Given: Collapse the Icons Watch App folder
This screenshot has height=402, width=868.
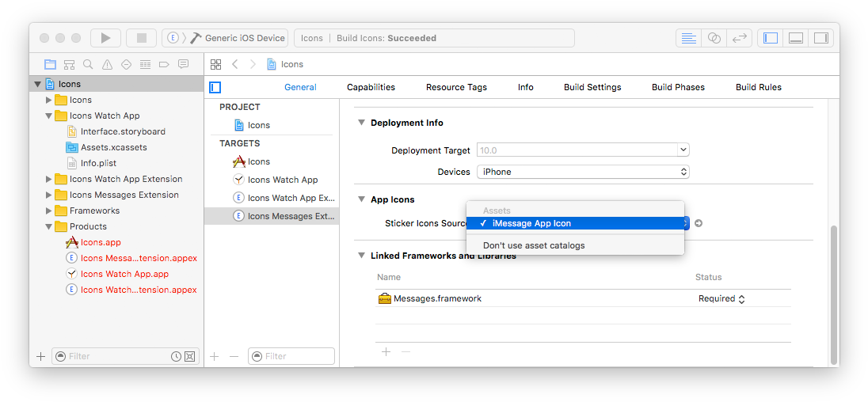Looking at the screenshot, I should click(49, 116).
